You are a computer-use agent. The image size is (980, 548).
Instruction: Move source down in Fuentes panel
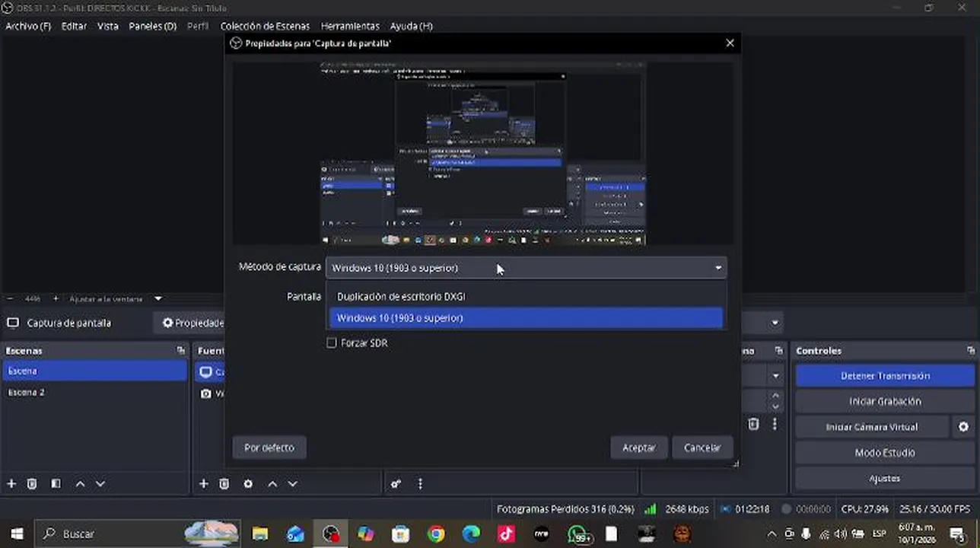292,483
